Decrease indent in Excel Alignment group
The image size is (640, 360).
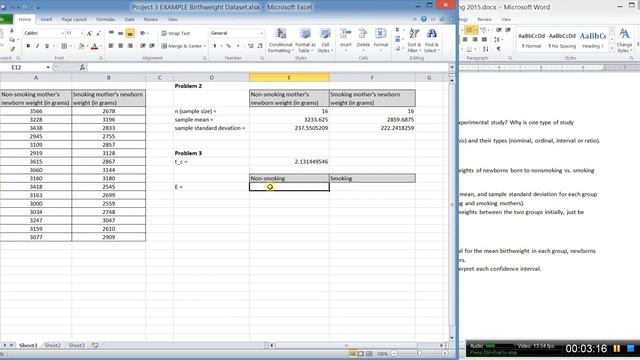point(142,46)
